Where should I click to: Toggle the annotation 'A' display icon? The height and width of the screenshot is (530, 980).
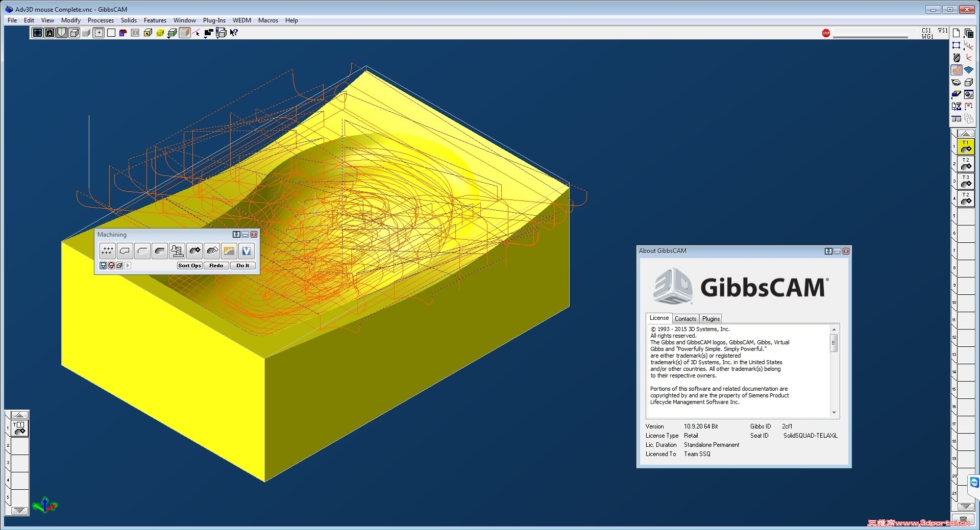tap(50, 33)
